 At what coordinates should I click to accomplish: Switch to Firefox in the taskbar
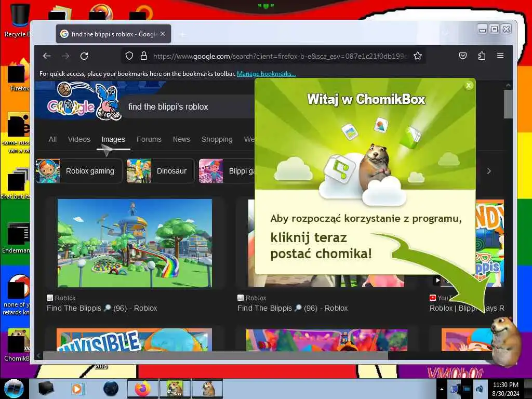pyautogui.click(x=143, y=389)
